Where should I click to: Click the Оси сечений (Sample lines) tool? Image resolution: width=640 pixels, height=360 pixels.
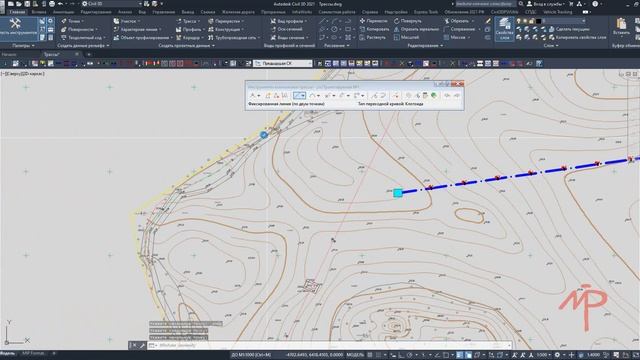pos(286,29)
